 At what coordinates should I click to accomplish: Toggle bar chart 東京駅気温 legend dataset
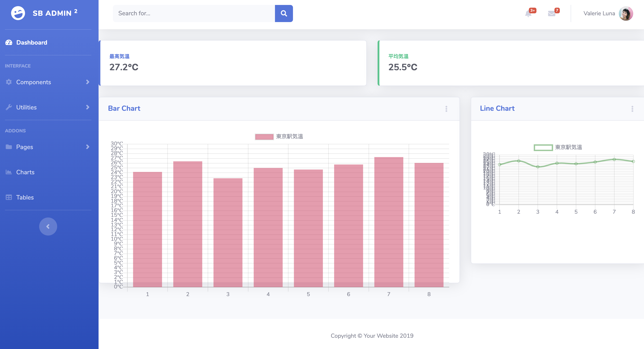279,137
